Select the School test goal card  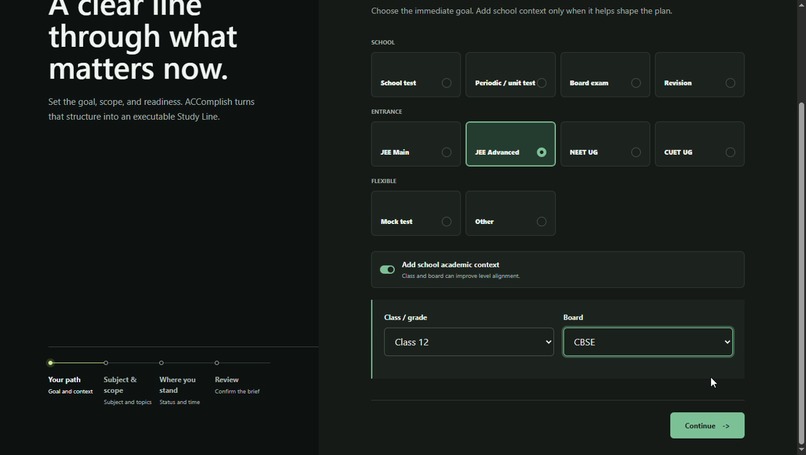(x=415, y=75)
